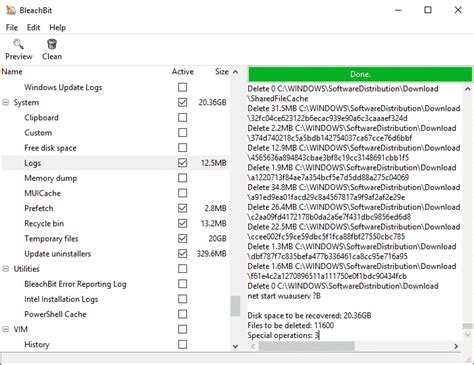Select the Update uninstallers item
The width and height of the screenshot is (474, 365).
(x=57, y=254)
